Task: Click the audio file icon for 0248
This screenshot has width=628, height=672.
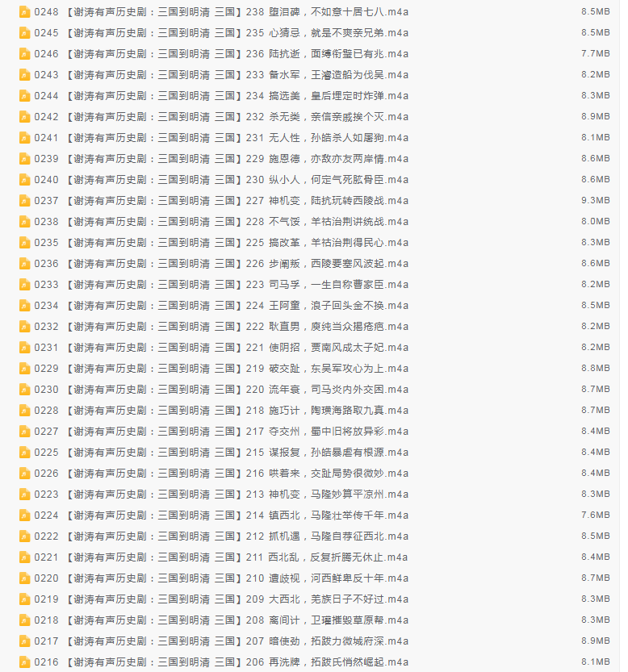Action: (24, 12)
